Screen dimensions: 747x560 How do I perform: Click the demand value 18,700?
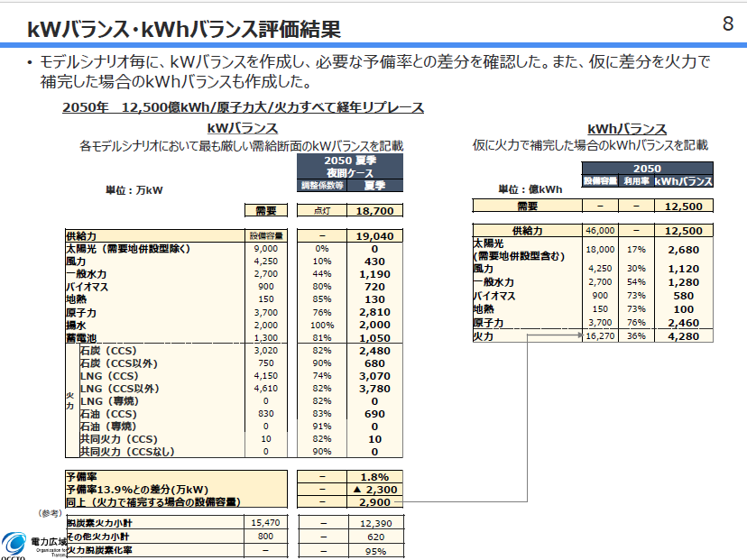pos(375,211)
